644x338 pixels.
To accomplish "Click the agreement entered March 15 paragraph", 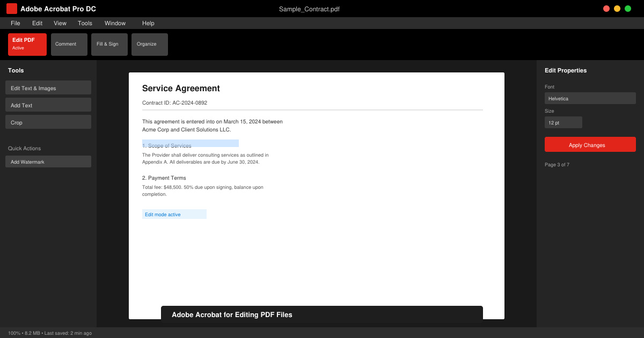I will click(x=213, y=126).
